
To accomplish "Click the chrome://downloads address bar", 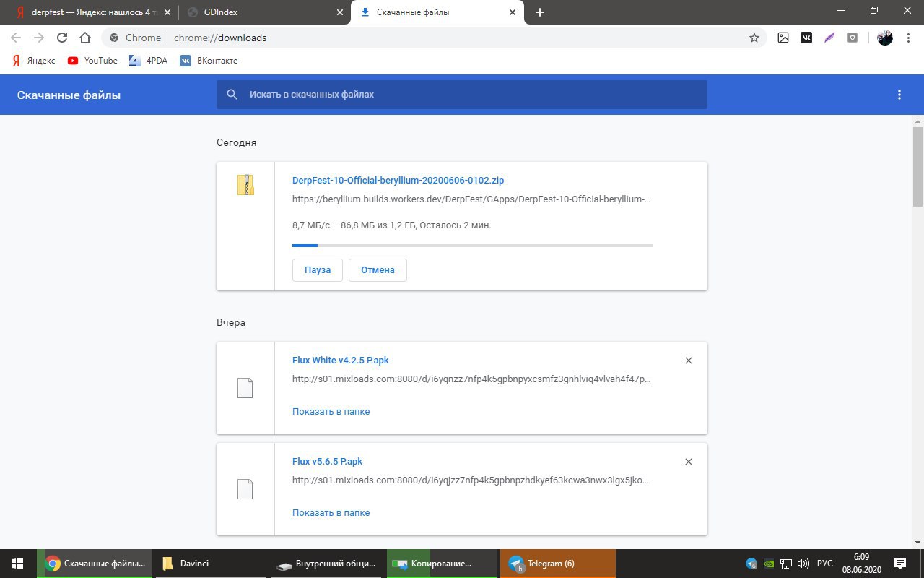I will click(433, 38).
